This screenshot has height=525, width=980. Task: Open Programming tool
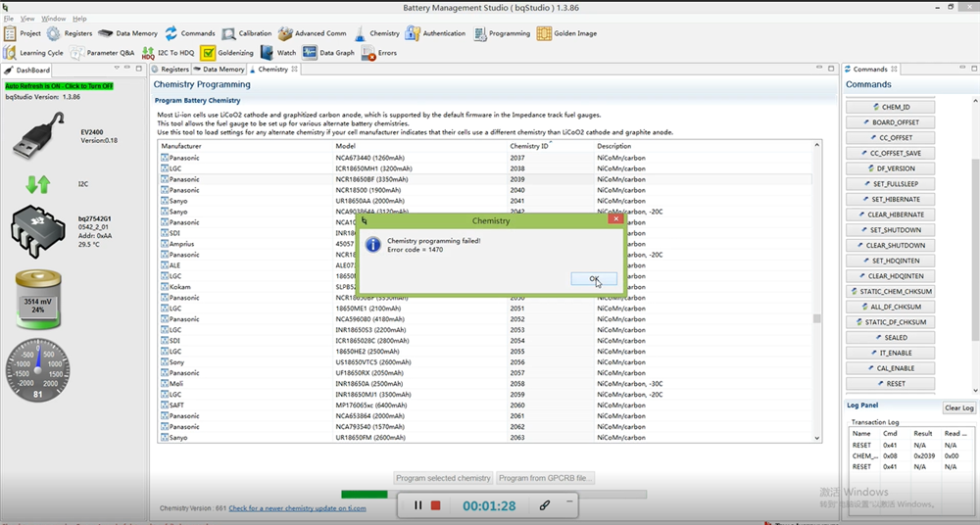point(502,33)
